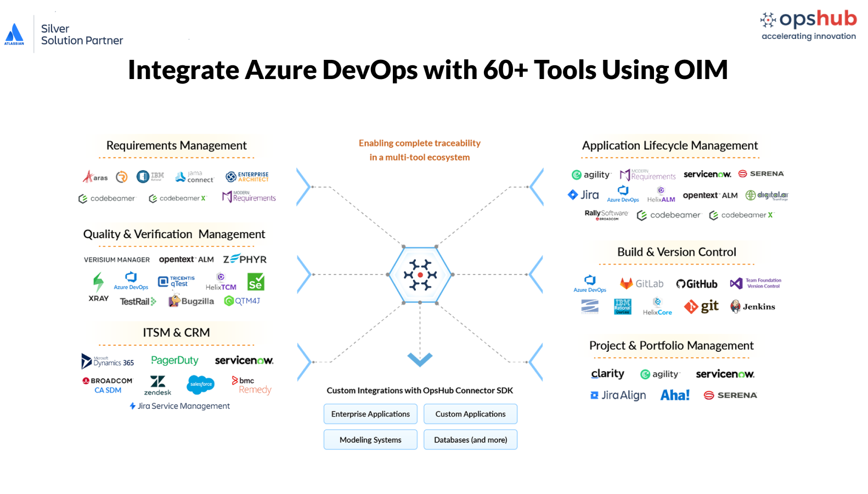
Task: Click the Atlassian logo
Action: pyautogui.click(x=14, y=34)
